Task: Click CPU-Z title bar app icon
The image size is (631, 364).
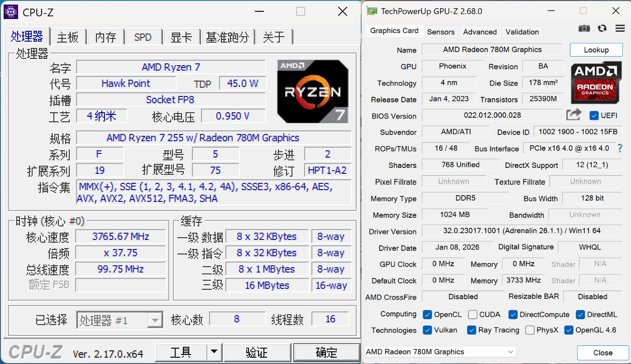Action: point(11,12)
